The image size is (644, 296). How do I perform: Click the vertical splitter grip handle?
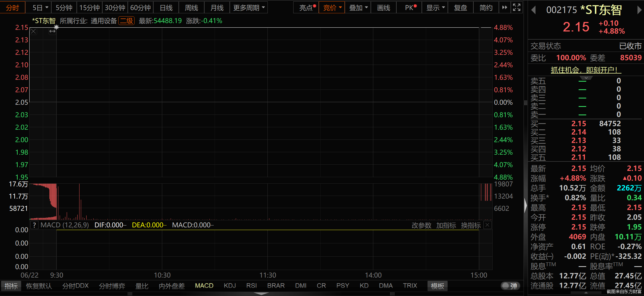pyautogui.click(x=526, y=103)
